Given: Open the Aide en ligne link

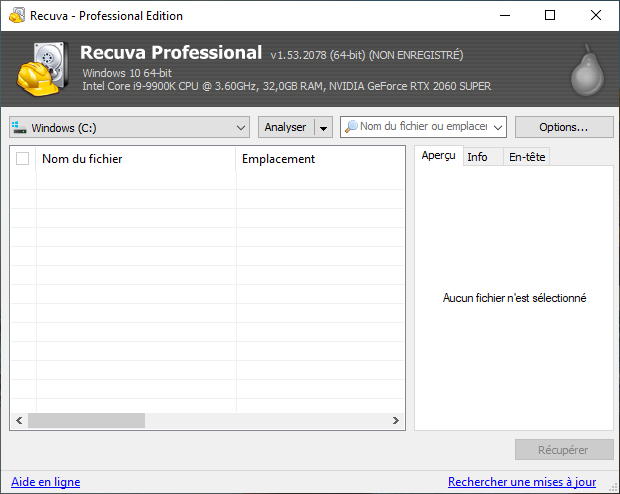Looking at the screenshot, I should [x=45, y=482].
